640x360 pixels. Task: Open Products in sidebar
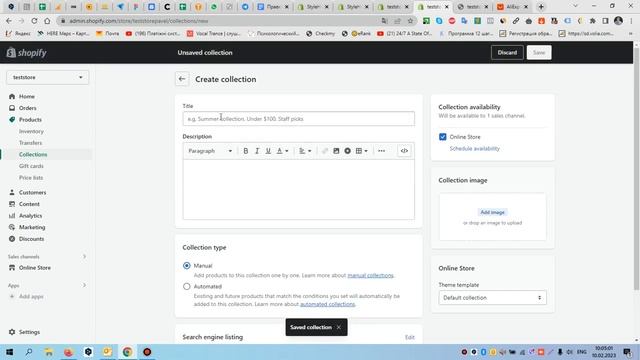pyautogui.click(x=30, y=120)
